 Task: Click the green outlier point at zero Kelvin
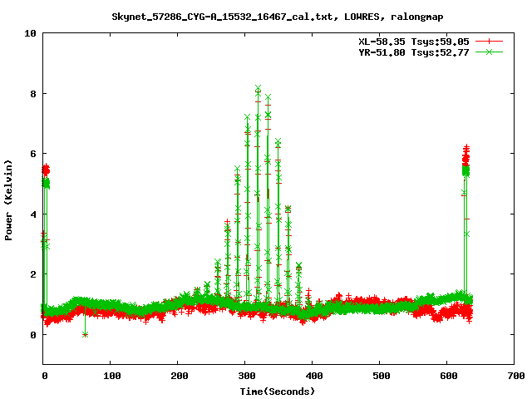(x=85, y=334)
